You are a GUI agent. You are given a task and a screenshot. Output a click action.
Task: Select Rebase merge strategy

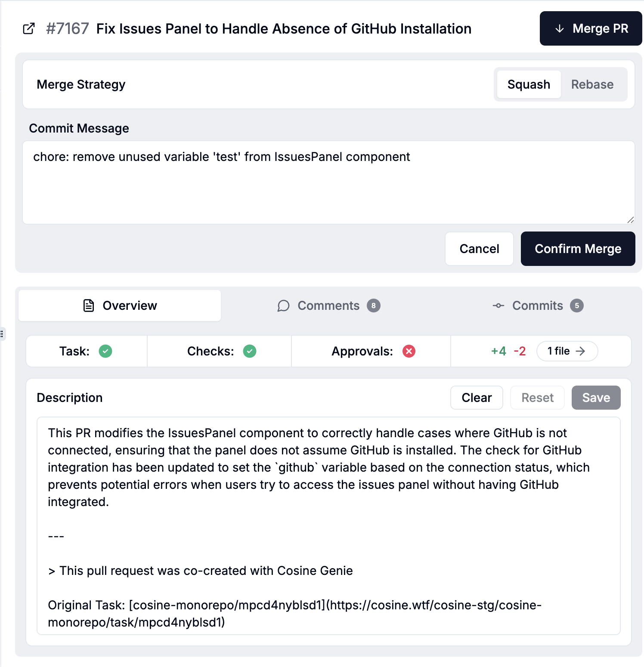pos(592,84)
